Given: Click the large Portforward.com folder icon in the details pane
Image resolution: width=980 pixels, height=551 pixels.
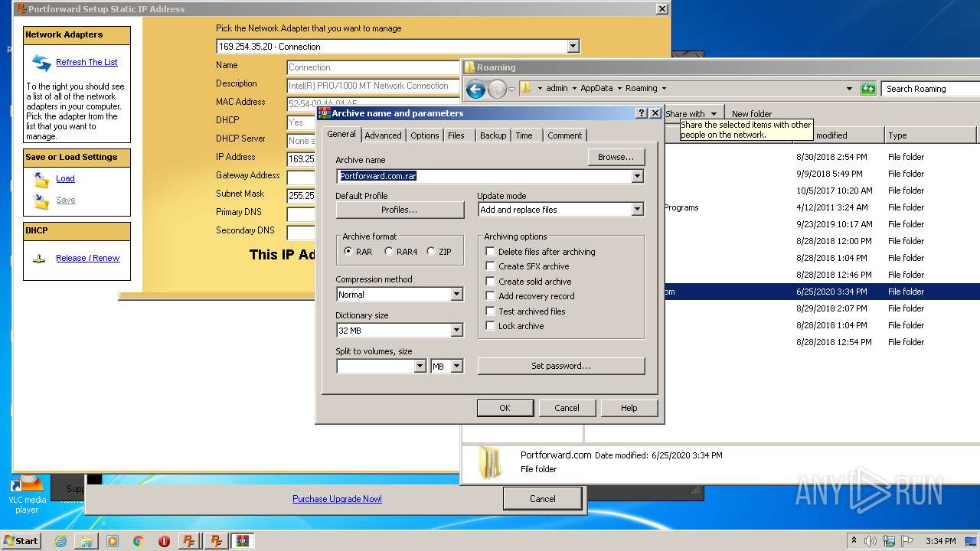Looking at the screenshot, I should tap(490, 462).
